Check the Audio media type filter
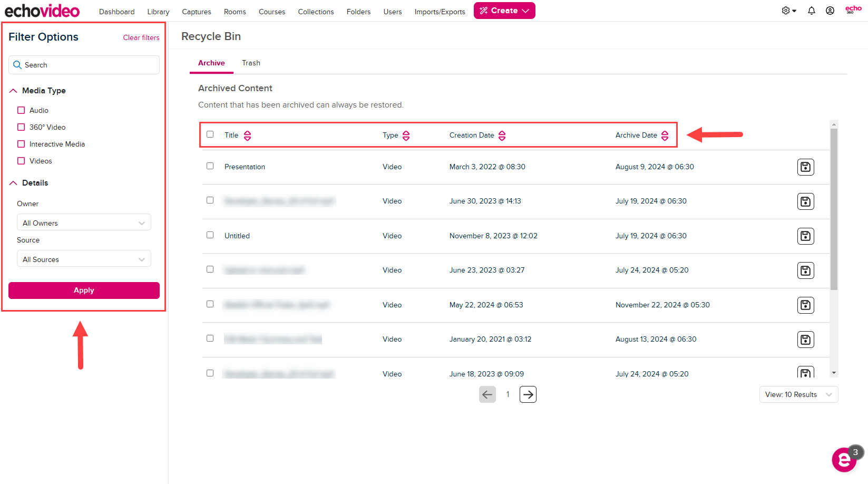868x484 pixels. pos(21,110)
